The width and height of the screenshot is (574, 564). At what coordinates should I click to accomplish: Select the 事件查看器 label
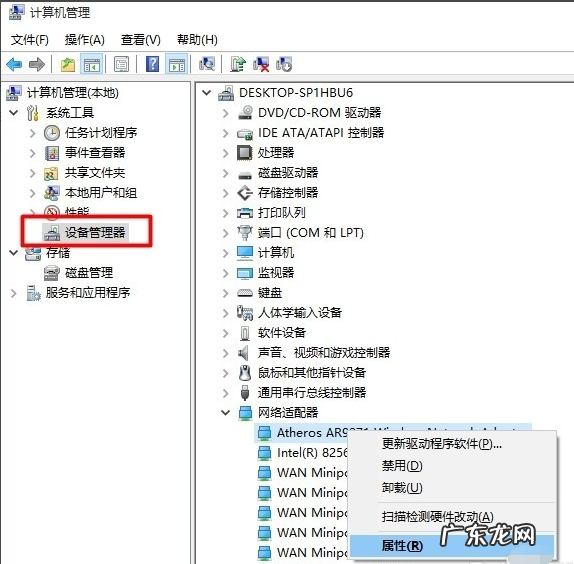(95, 153)
